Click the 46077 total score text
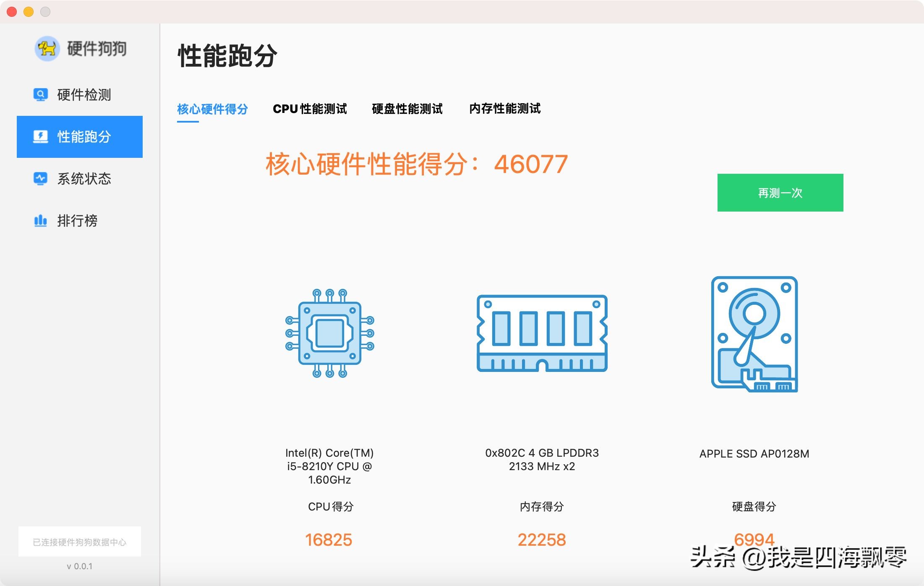 click(x=531, y=164)
